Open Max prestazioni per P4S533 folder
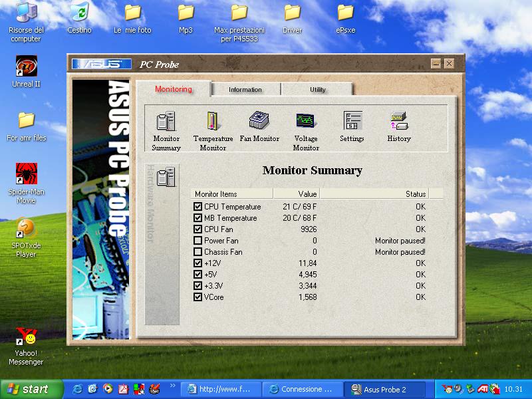The image size is (532, 399). coord(239,13)
